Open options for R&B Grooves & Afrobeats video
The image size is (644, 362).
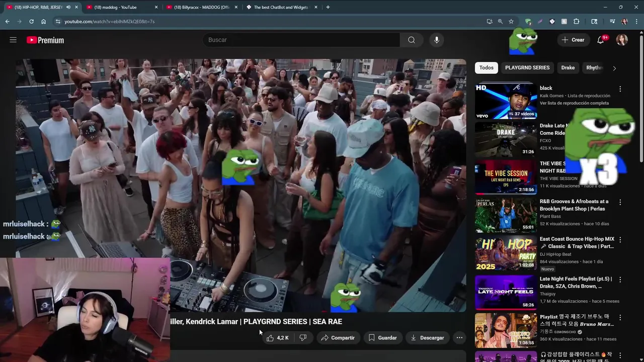[620, 202]
